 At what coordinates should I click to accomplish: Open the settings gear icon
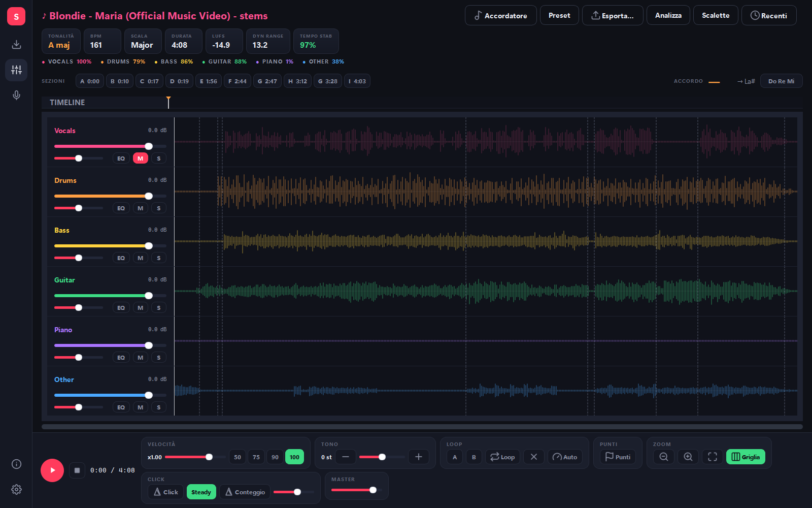(16, 489)
